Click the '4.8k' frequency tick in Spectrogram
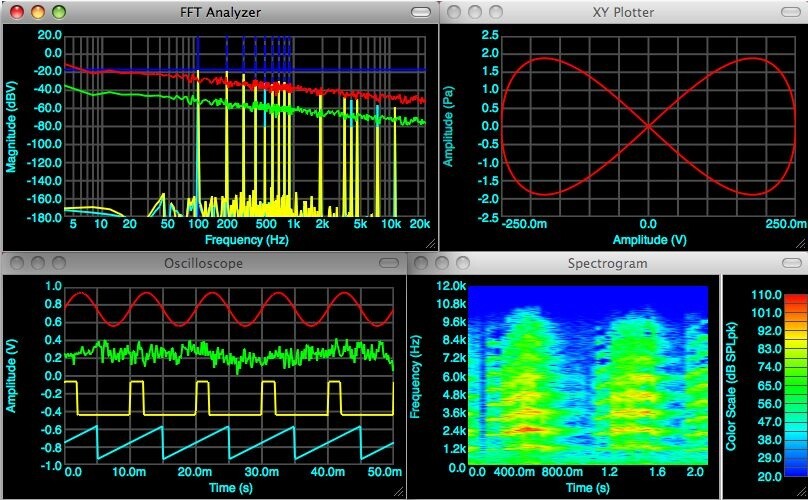The height and width of the screenshot is (500, 808). (x=454, y=394)
